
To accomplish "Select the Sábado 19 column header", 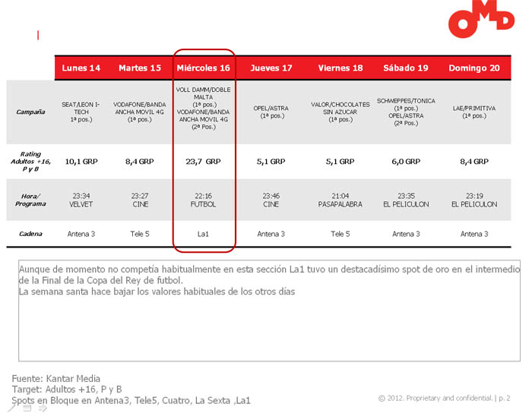I will [406, 68].
